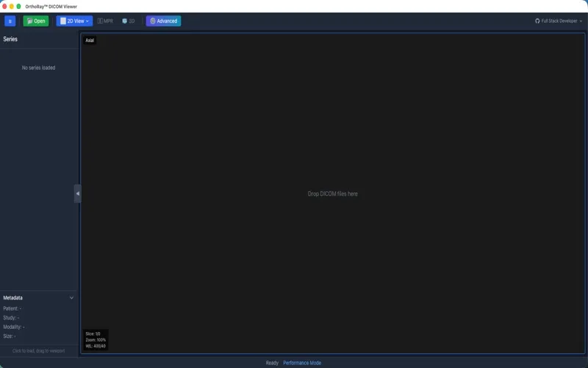This screenshot has width=588, height=368.
Task: Click the OrthoRay DICOM Viewer window title
Action: (51, 7)
